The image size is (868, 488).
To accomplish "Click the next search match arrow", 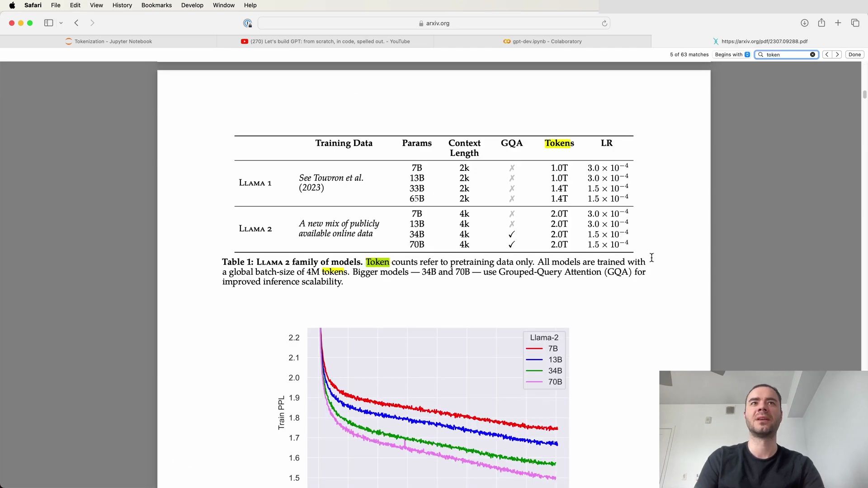I will point(838,54).
